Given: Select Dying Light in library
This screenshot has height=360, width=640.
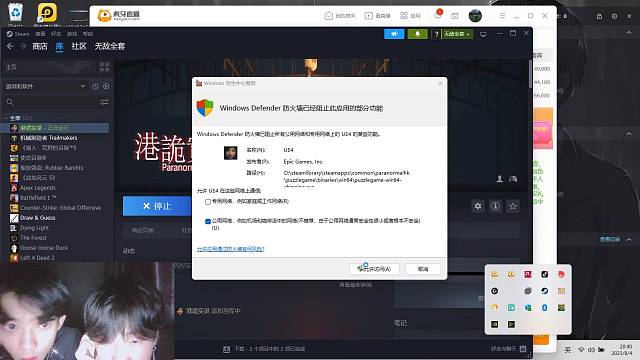Looking at the screenshot, I should tap(55, 228).
